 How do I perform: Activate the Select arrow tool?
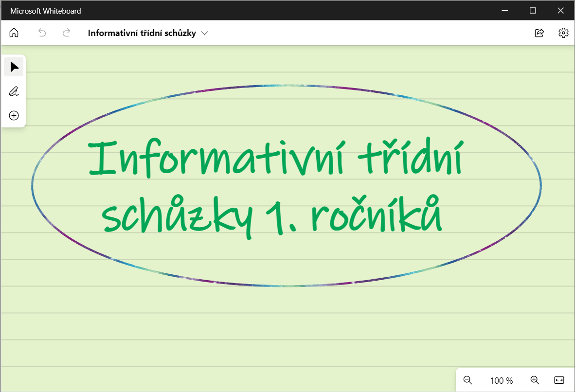14,67
